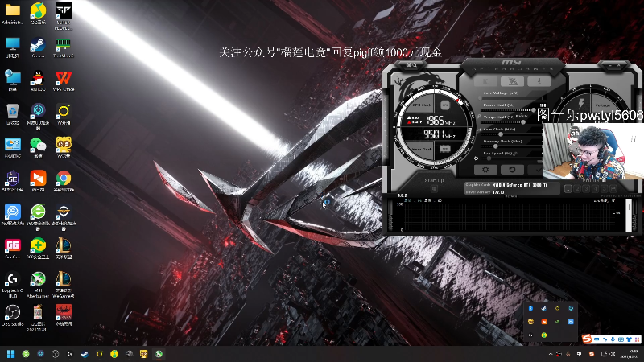644x362 pixels.
Task: Click the Windows Start button
Action: coord(11,354)
